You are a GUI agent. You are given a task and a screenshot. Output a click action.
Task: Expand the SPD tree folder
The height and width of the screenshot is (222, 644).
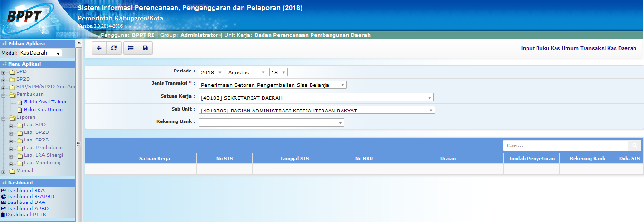pos(4,73)
